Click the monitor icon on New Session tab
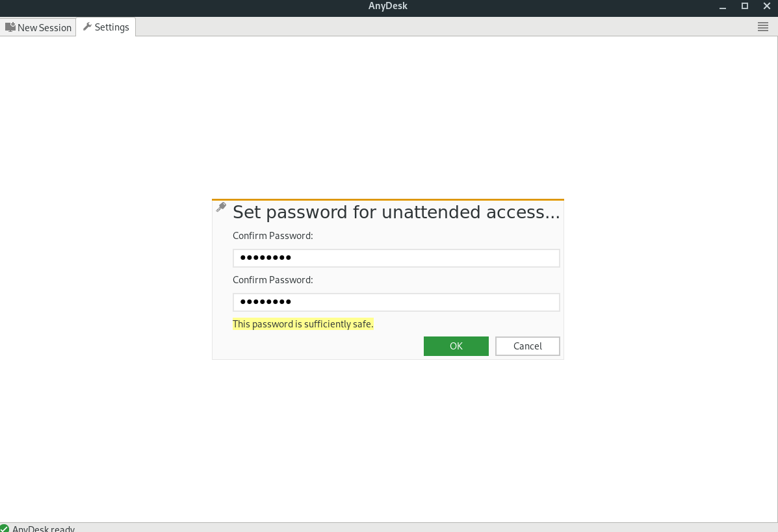Viewport: 778px width, 532px height. [x=10, y=27]
